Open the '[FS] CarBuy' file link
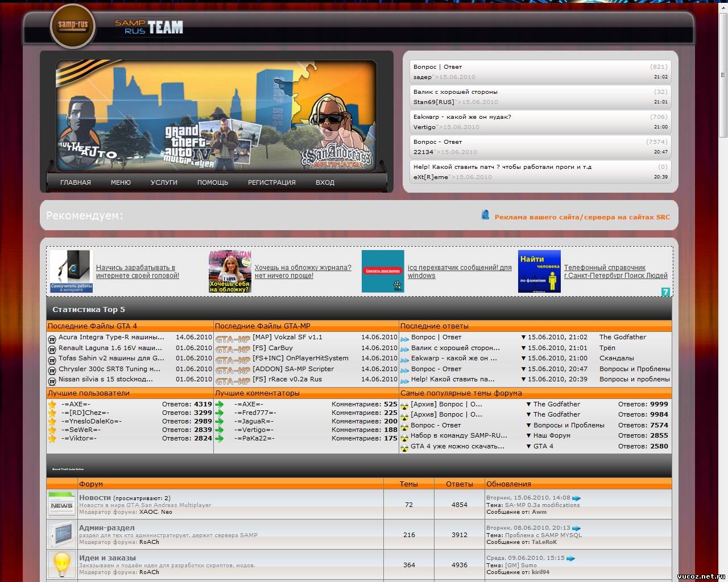Screen dimensions: 728x582 [273, 348]
